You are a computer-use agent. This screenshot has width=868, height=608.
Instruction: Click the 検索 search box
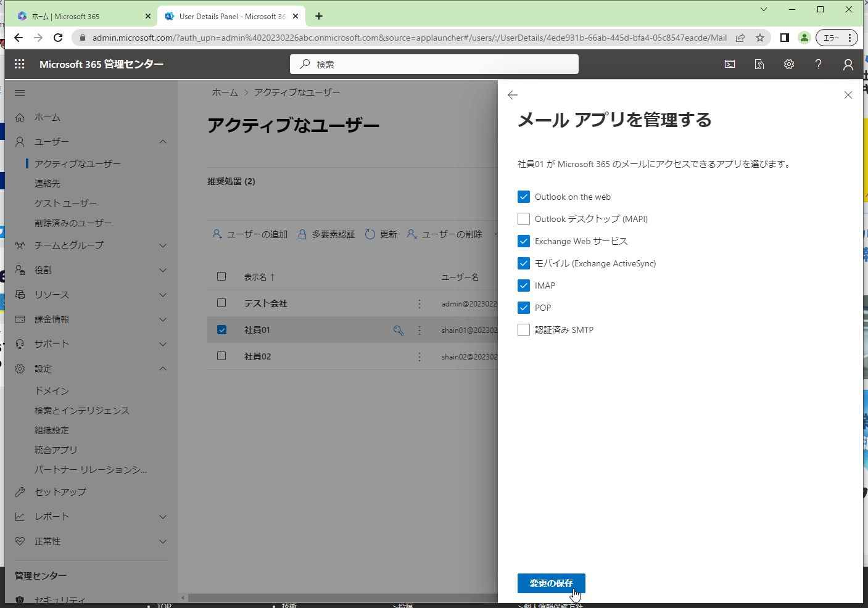point(434,64)
